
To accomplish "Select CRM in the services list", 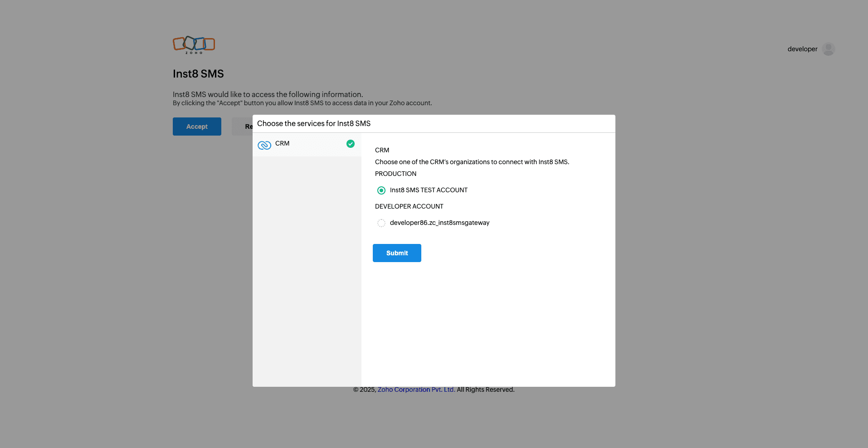I will click(307, 145).
